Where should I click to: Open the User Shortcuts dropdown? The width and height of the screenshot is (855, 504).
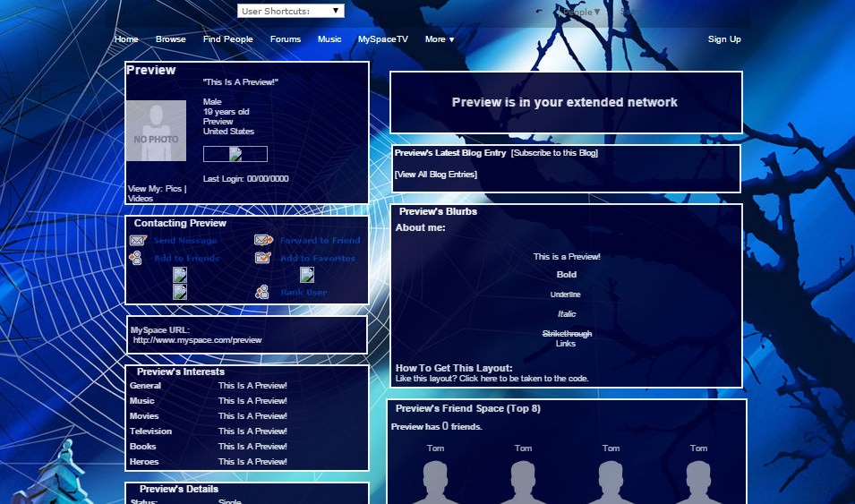(x=291, y=11)
